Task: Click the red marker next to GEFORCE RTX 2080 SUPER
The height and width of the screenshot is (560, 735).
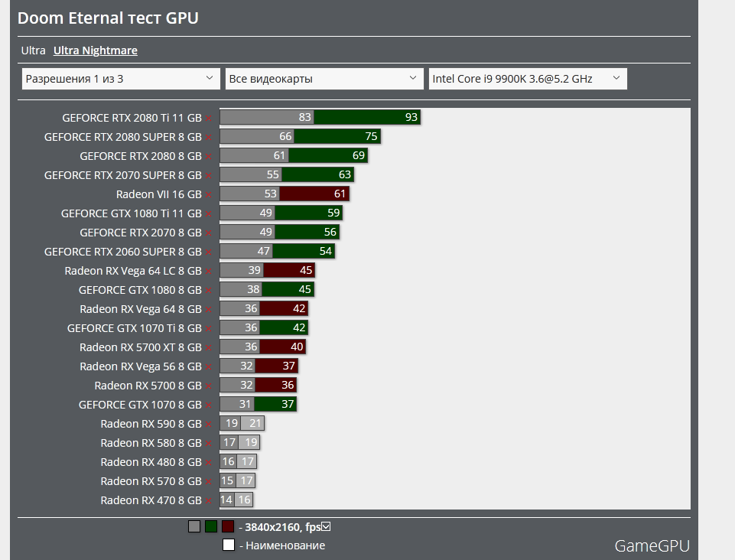Action: click(210, 137)
